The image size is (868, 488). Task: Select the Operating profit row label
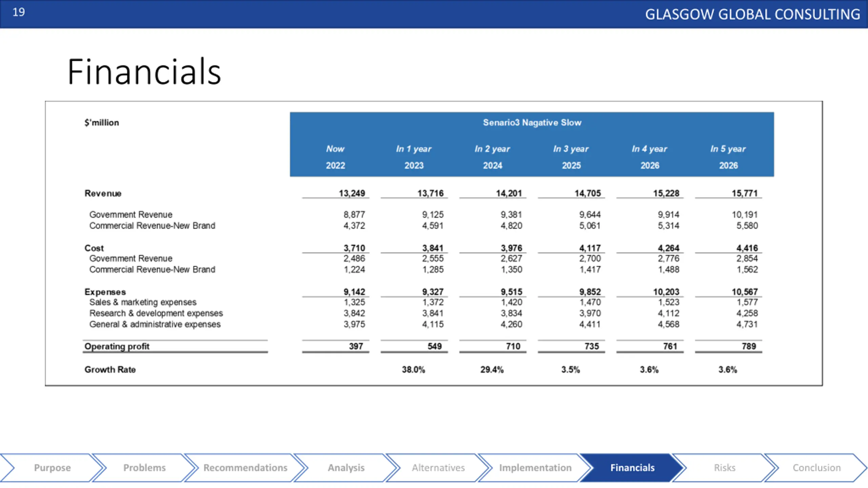(x=117, y=346)
